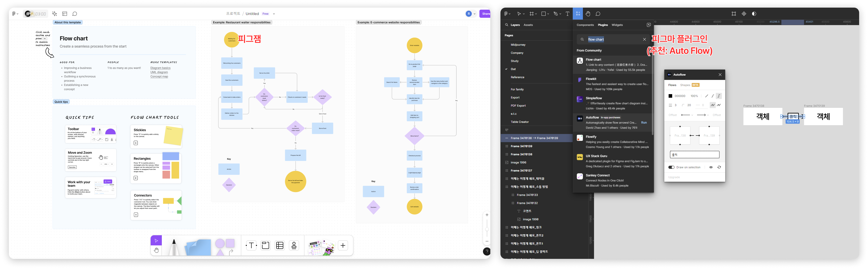Click the black 000000 color swatch
Viewport: 868px width, 269px height.
[670, 96]
